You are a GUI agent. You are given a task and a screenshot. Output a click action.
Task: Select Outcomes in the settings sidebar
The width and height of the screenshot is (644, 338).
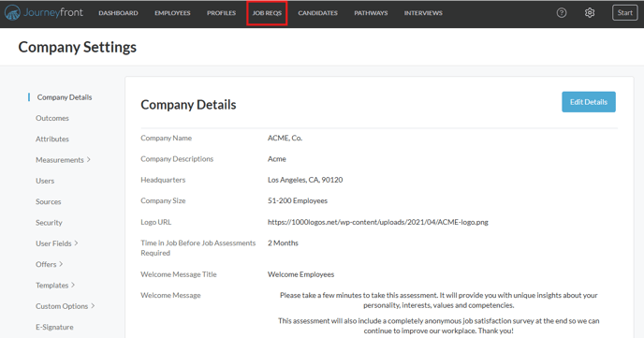tap(52, 118)
